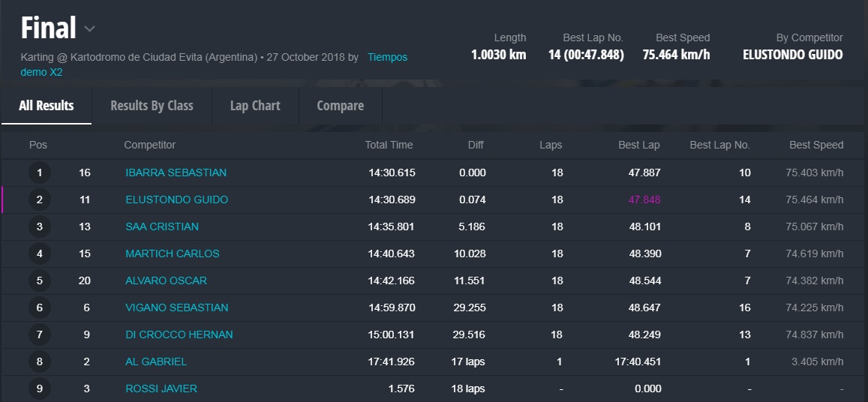The width and height of the screenshot is (868, 402).
Task: Click the Best Lap column header
Action: (x=639, y=145)
